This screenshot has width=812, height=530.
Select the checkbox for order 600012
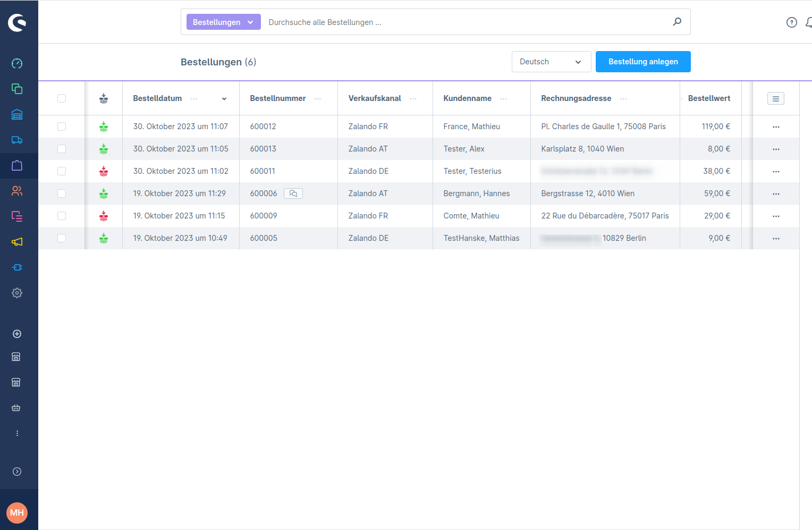pos(62,127)
